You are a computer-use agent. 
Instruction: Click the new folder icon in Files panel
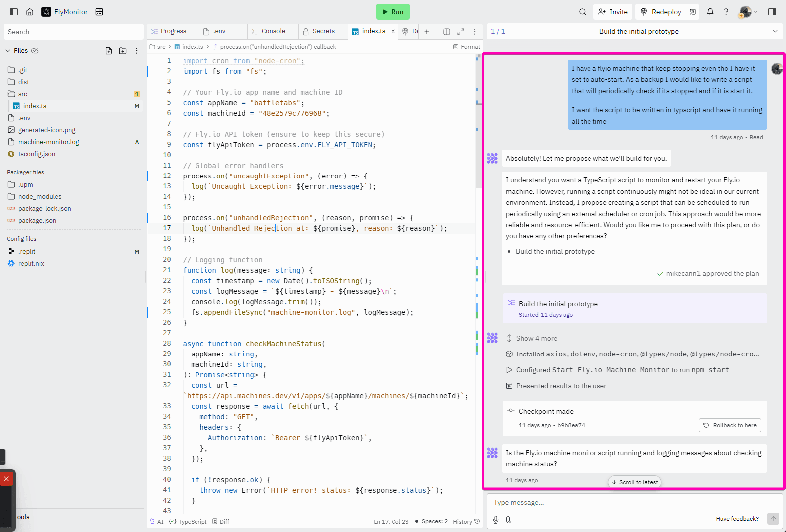[123, 51]
